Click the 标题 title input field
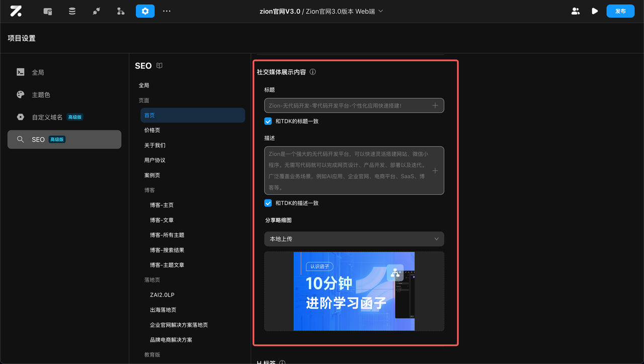Viewport: 644px width, 364px height. (354, 106)
